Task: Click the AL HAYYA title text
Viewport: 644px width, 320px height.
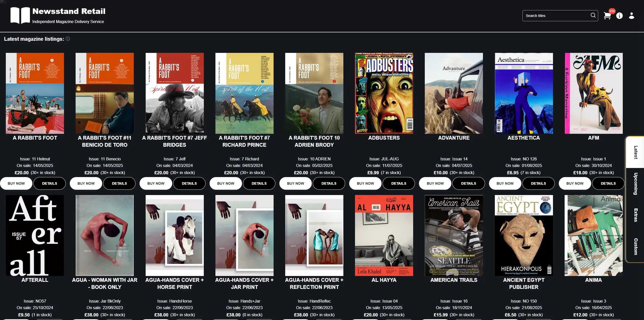Action: (384, 280)
